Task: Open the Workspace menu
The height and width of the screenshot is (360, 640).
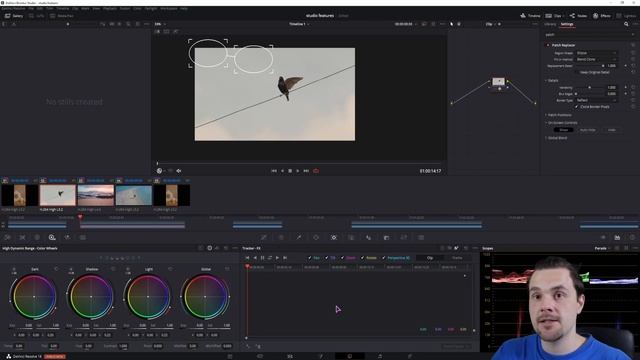Action: [x=169, y=8]
